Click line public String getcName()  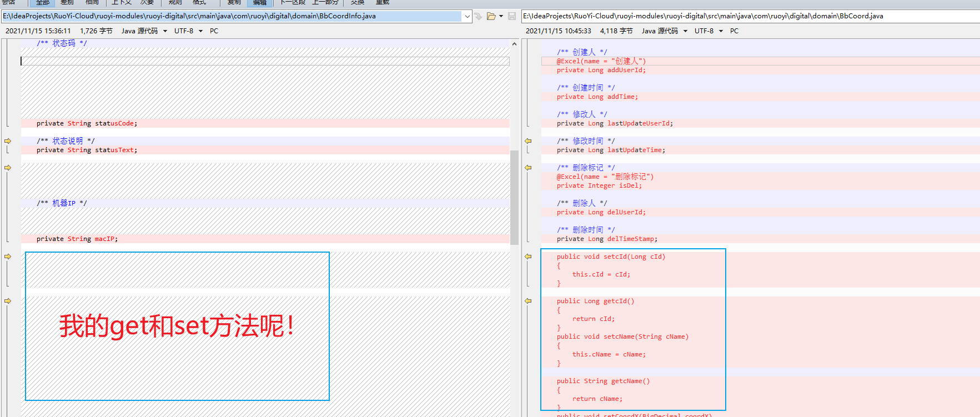(603, 381)
